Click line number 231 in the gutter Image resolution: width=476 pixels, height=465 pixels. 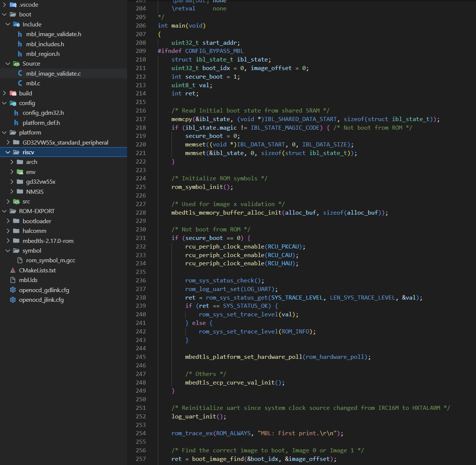[x=141, y=238]
